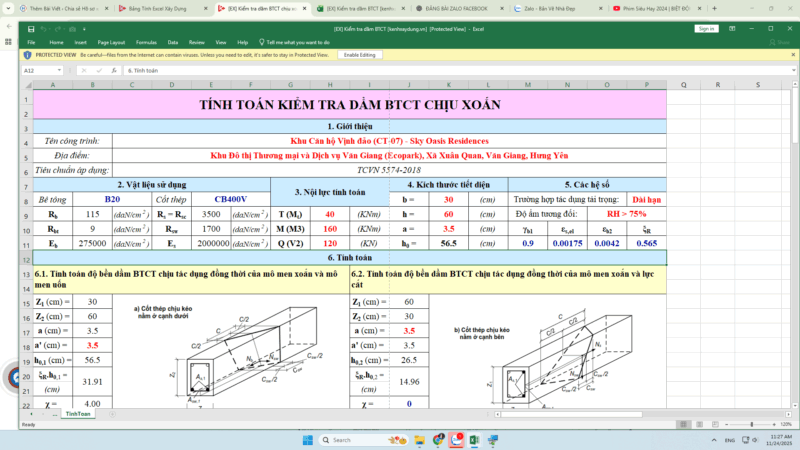The height and width of the screenshot is (450, 800).
Task: Click the Tell me search box
Action: (295, 43)
